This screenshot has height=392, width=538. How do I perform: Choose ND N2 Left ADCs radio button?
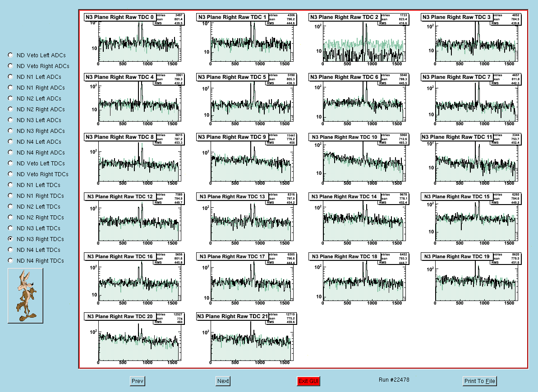[x=10, y=98]
